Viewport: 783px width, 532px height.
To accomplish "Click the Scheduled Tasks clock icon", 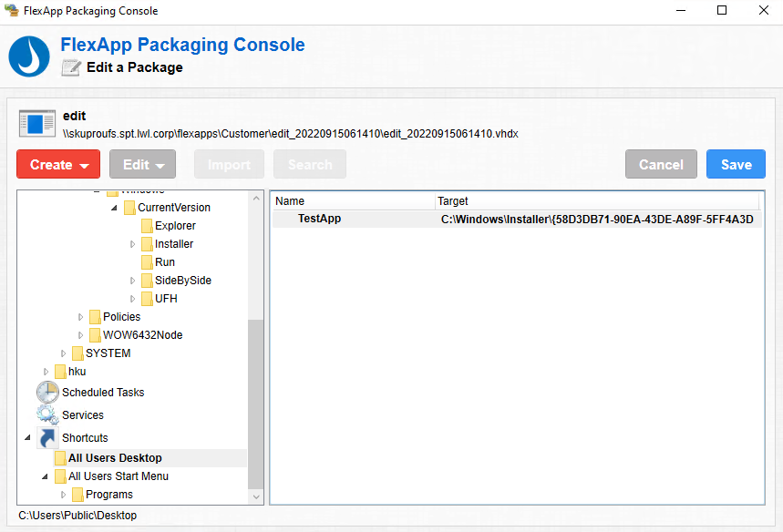I will pos(47,393).
